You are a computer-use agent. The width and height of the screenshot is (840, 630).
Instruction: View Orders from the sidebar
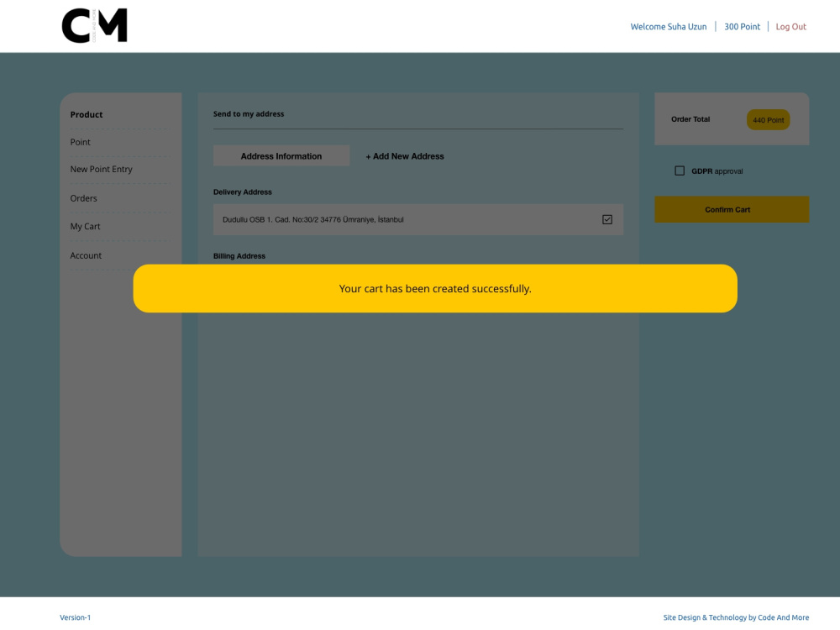pos(83,198)
